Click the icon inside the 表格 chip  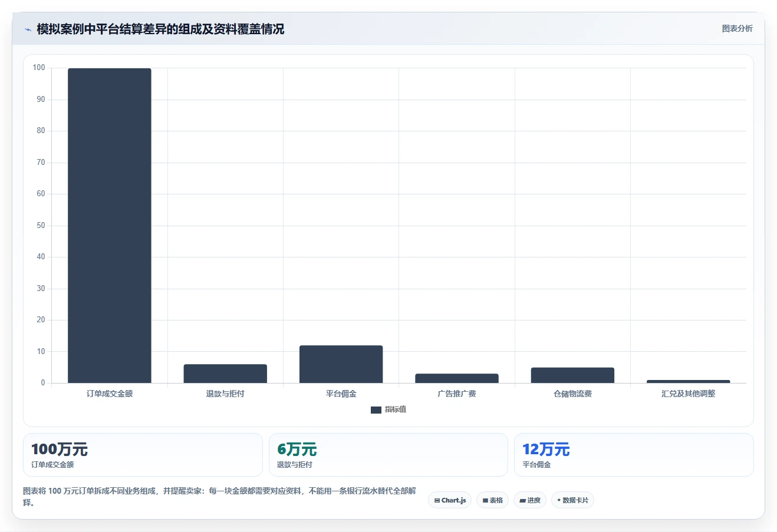click(x=485, y=500)
